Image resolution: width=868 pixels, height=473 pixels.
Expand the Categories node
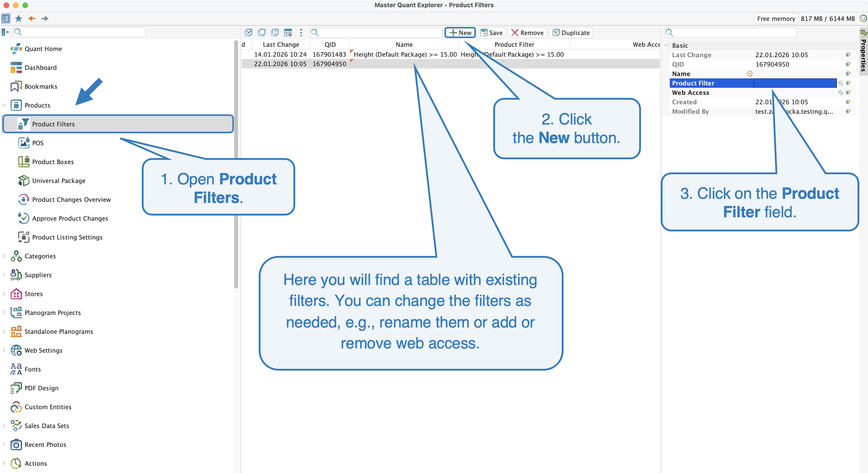(x=4, y=256)
